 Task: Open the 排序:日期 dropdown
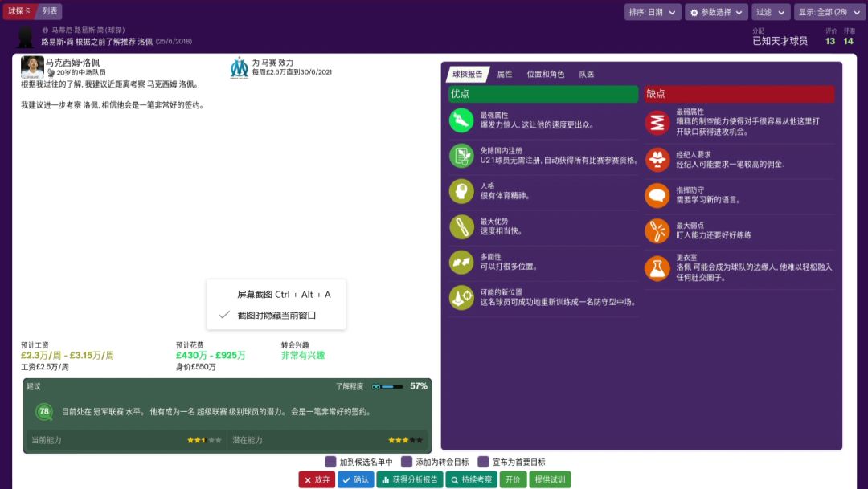652,12
